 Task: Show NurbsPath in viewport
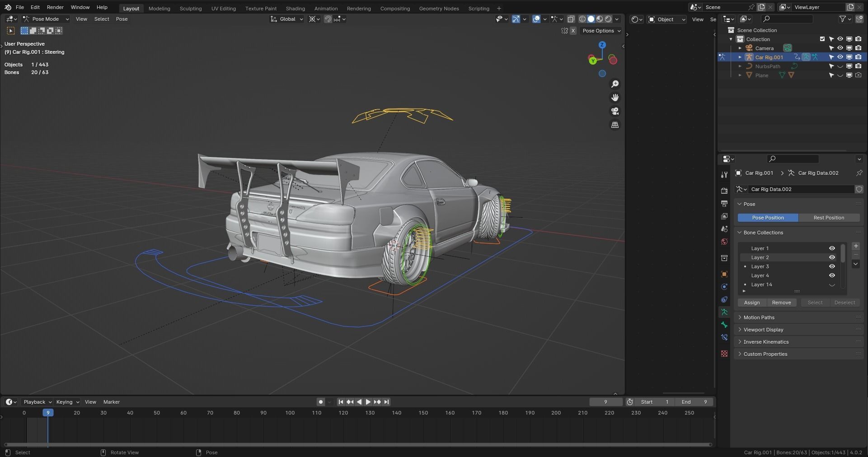tap(840, 66)
